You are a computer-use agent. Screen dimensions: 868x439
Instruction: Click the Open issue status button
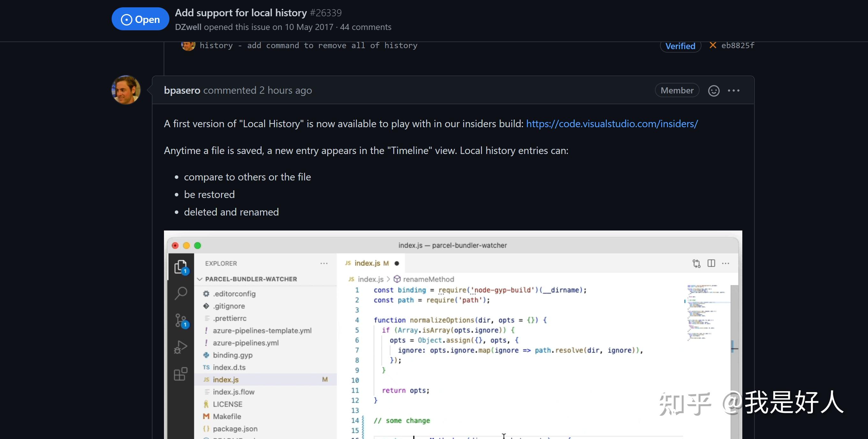tap(140, 19)
